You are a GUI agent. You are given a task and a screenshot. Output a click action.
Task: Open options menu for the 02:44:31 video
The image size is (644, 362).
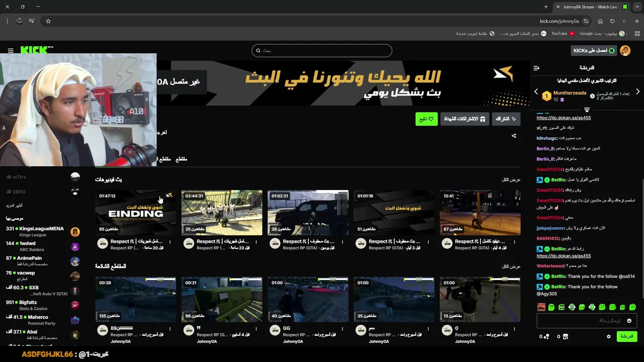pos(256,242)
